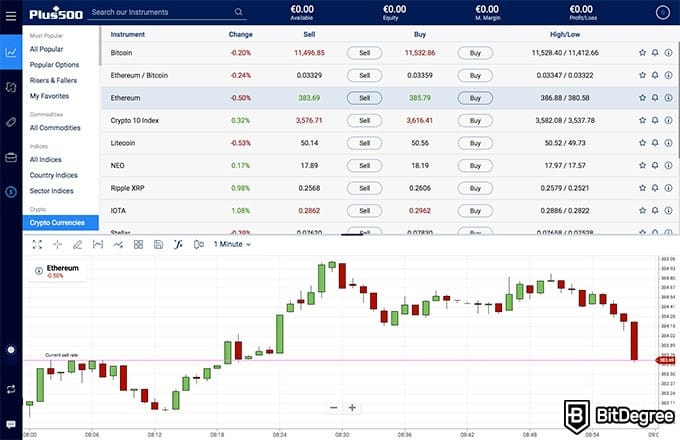Viewport: 680px width, 440px height.
Task: Click the compare instruments chart icon
Action: [199, 244]
